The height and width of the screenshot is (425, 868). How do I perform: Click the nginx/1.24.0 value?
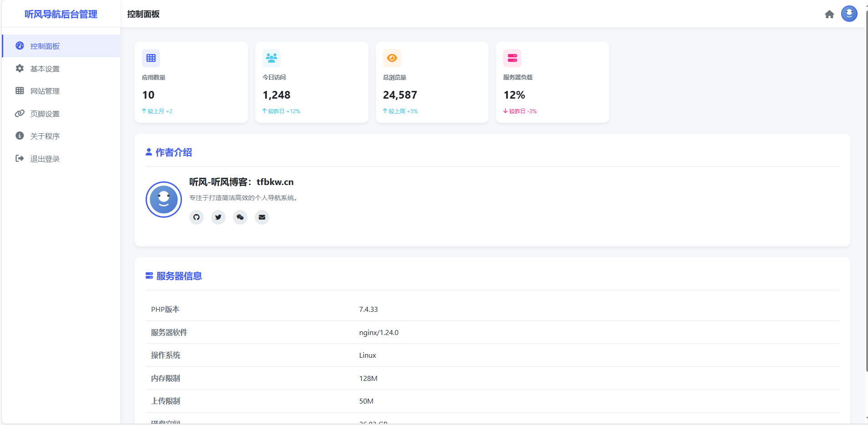[x=379, y=332]
